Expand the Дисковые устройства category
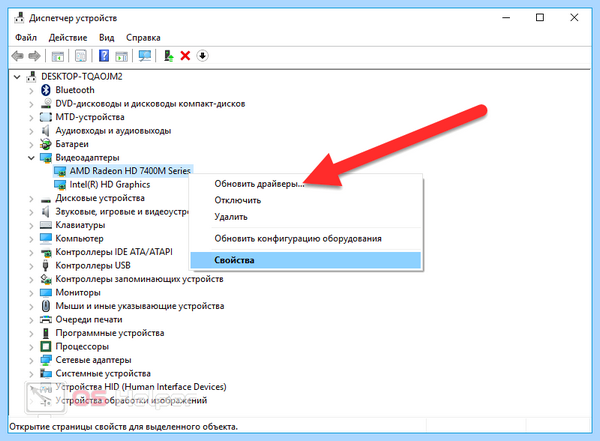This screenshot has width=600, height=441. [x=31, y=198]
